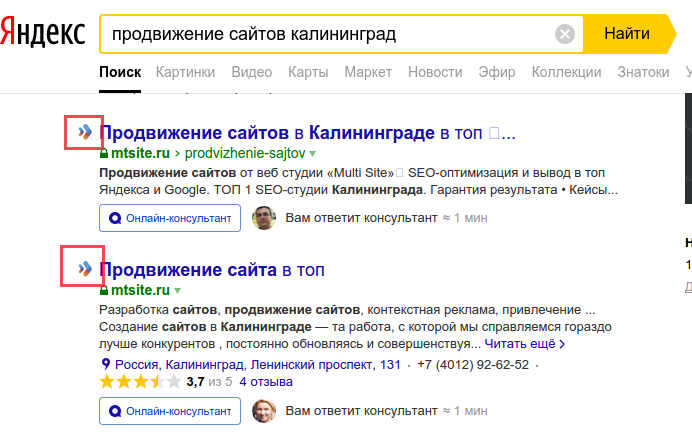Screen dimensions: 692x445
Task: Click lock icon in second result URL
Action: click(x=104, y=290)
